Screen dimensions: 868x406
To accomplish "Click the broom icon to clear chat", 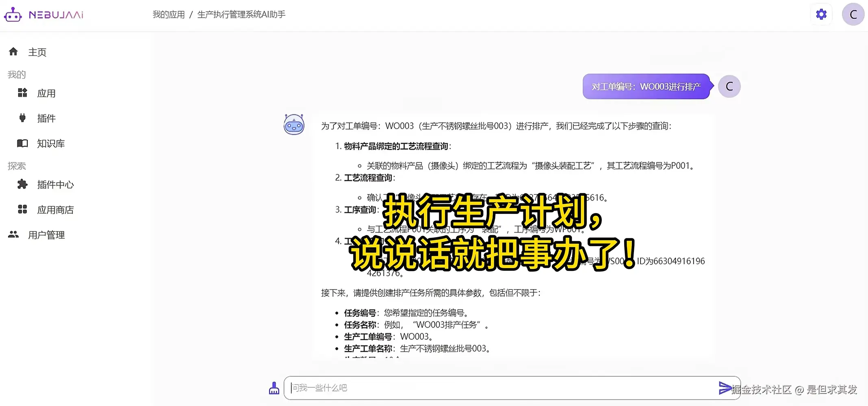I will point(274,388).
